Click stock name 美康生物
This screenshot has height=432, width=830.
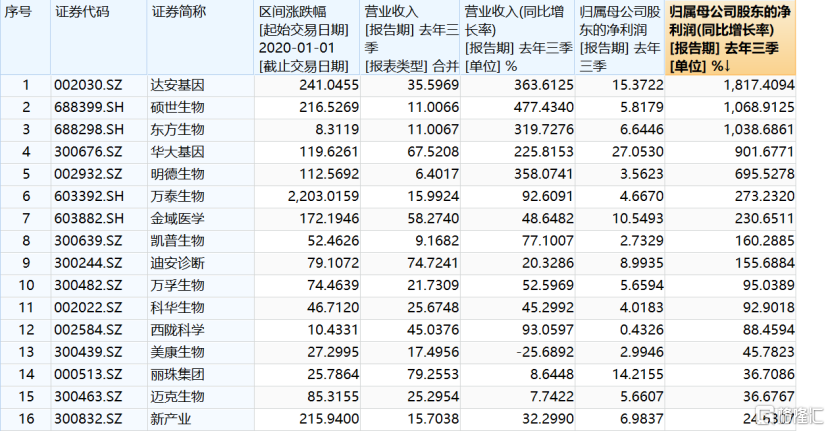click(177, 352)
